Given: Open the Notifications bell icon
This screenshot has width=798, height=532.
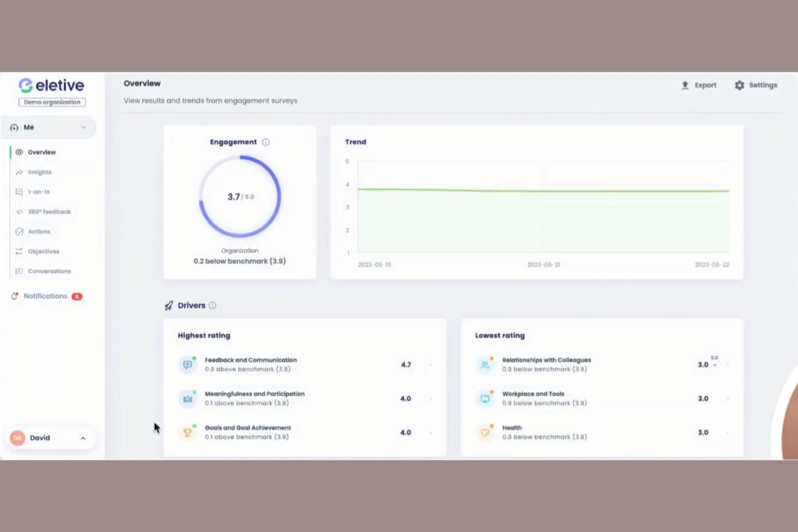Looking at the screenshot, I should pos(15,296).
